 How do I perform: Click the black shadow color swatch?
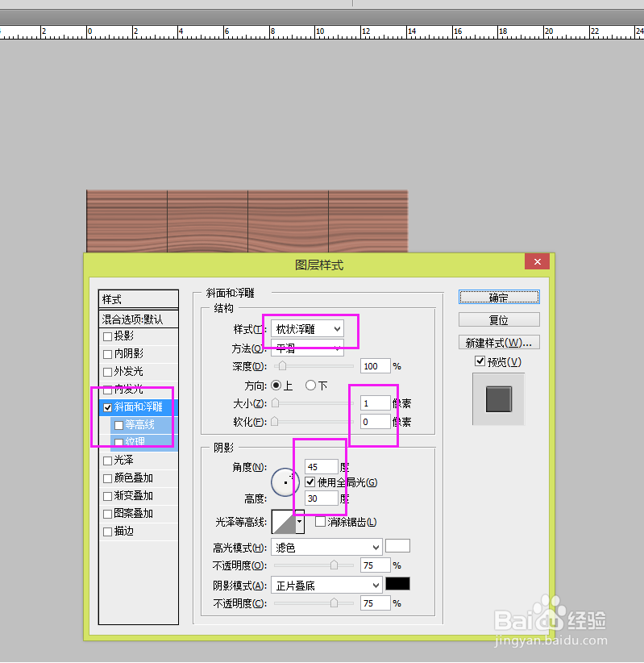coord(397,583)
